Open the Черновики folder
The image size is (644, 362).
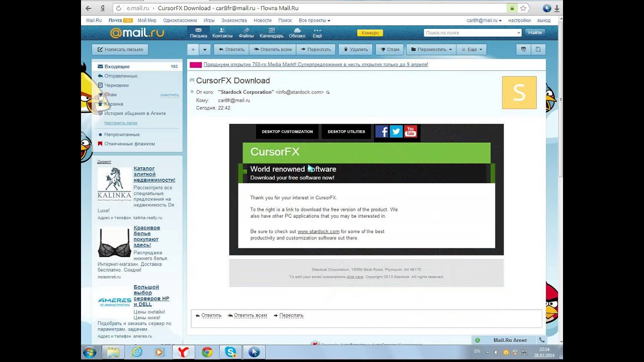pyautogui.click(x=116, y=85)
